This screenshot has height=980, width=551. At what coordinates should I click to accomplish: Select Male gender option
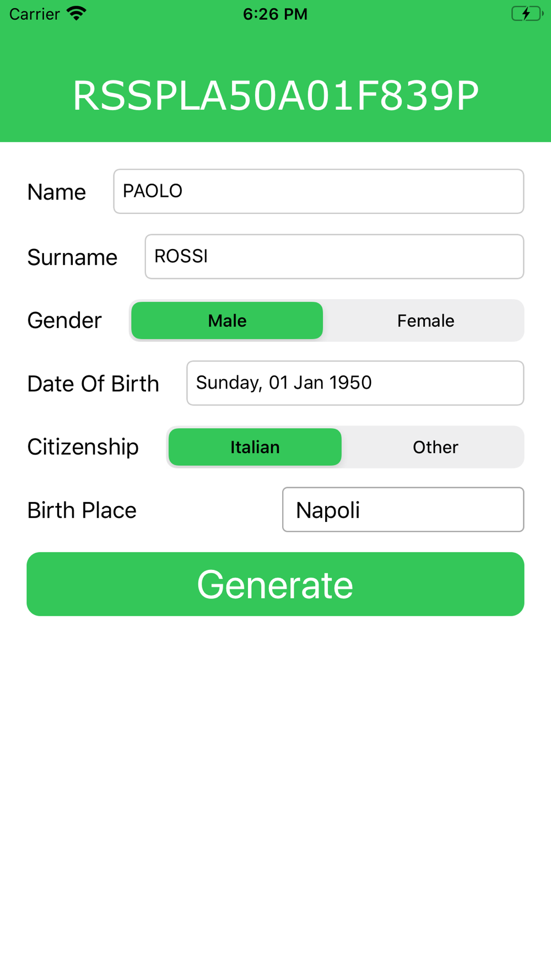(x=227, y=321)
